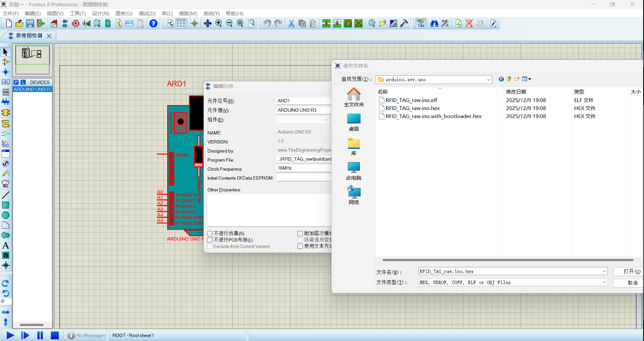Go up one folder in file dialog
The height and width of the screenshot is (341, 644).
[509, 79]
